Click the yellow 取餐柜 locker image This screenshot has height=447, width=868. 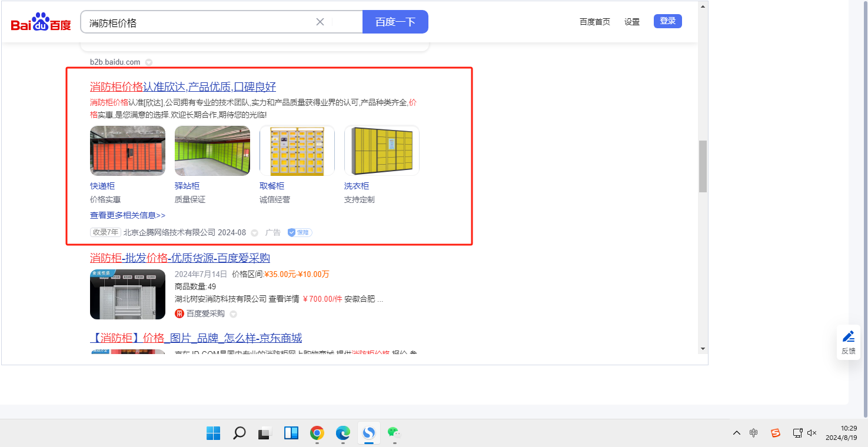297,151
